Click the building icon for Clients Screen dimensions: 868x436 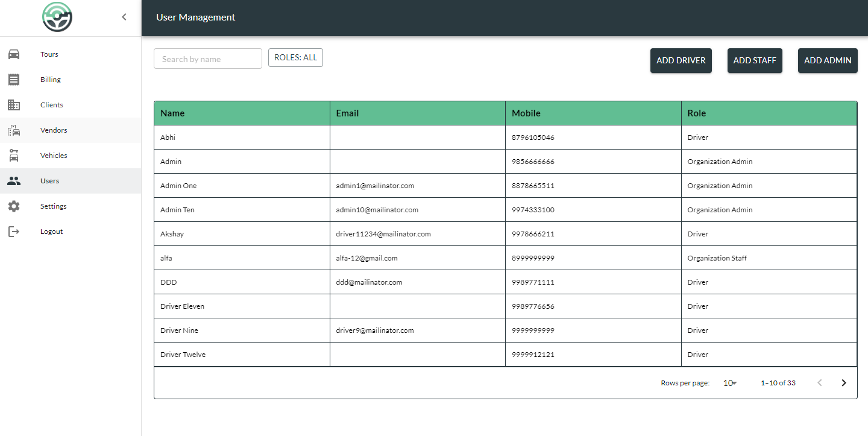click(x=14, y=105)
